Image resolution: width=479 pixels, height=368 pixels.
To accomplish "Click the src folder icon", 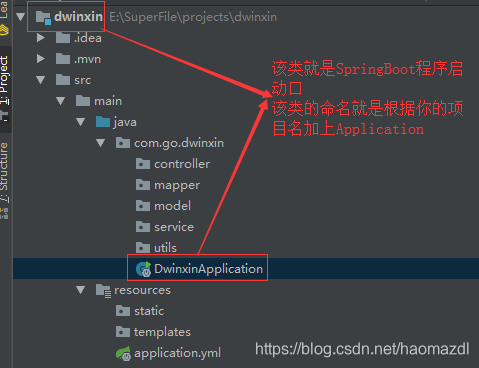I will (x=63, y=80).
